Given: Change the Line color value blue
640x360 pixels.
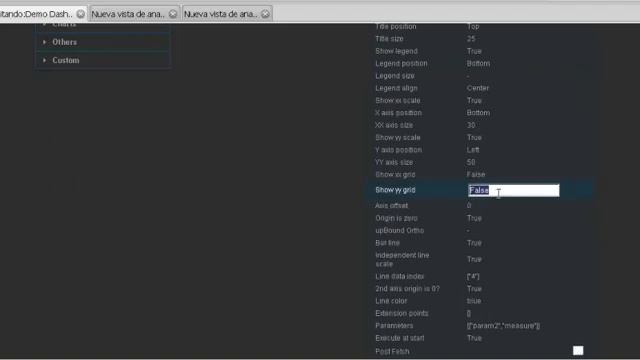Looking at the screenshot, I should click(x=474, y=301).
